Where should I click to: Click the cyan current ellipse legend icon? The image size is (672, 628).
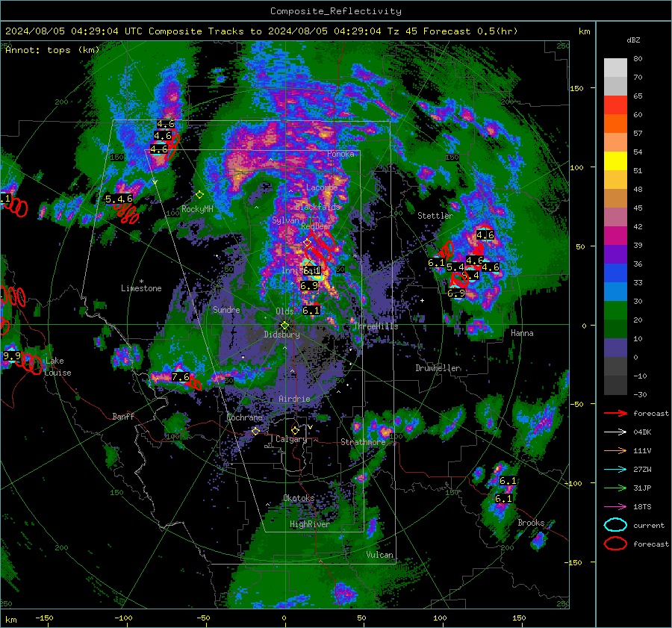[615, 525]
